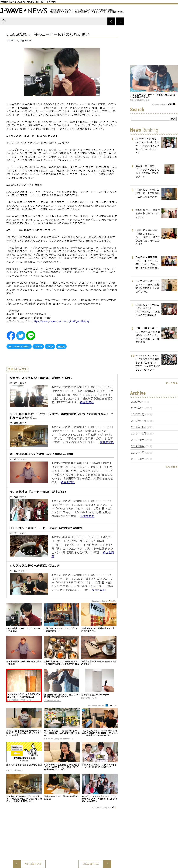Click ranking item 5 thumbnail of 乃木坂46 齋藤飛鳥
178x868 pixels.
[169, 234]
